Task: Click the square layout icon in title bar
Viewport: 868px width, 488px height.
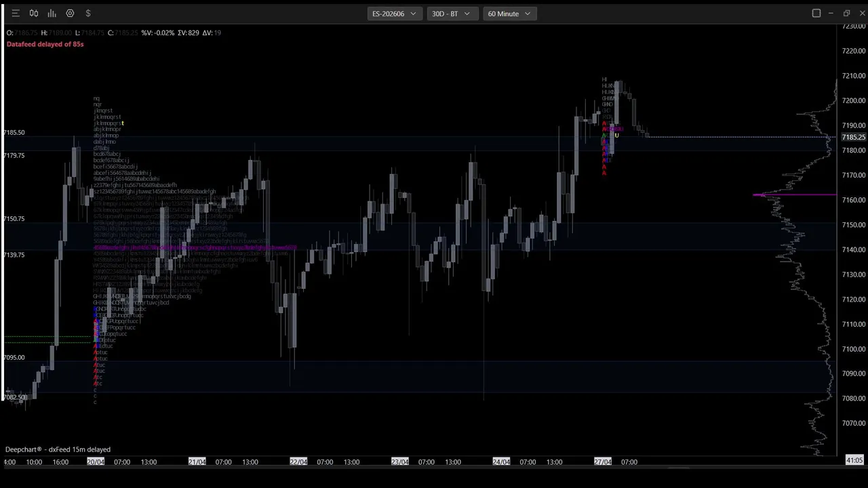Action: pyautogui.click(x=816, y=14)
